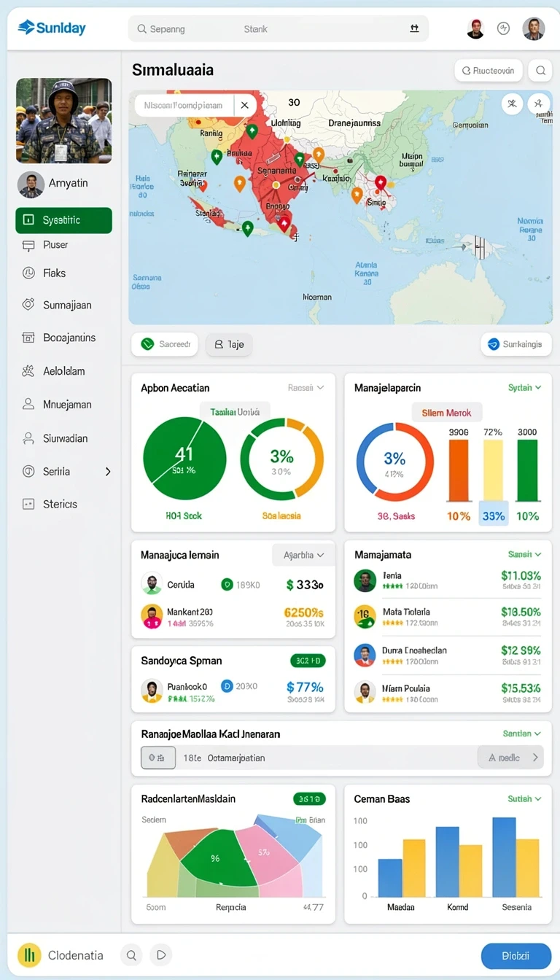Image resolution: width=560 pixels, height=980 pixels.
Task: Click the green 10% bar in chart
Action: (x=527, y=470)
